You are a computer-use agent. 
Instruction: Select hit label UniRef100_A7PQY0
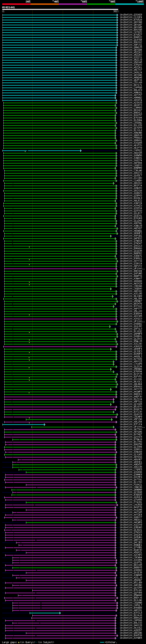[x=131, y=65]
